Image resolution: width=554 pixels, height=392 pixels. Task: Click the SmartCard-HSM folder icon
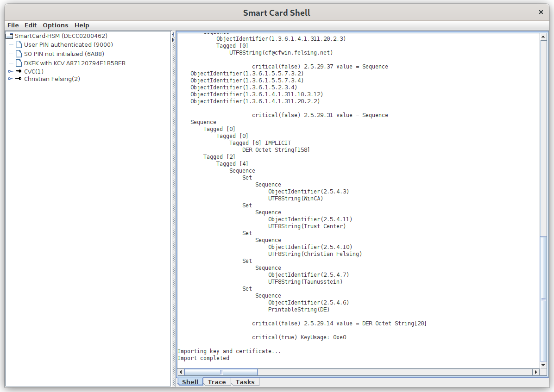click(10, 36)
